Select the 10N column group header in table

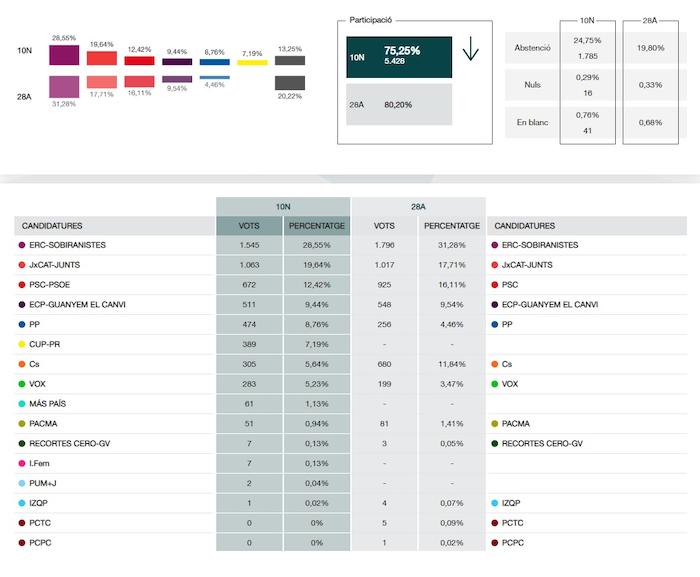coord(283,206)
